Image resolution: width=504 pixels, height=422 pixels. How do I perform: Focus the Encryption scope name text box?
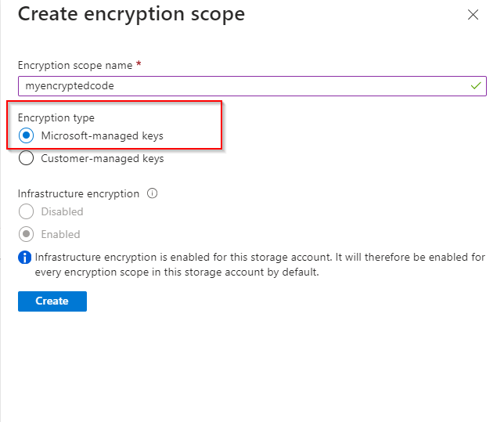235,86
